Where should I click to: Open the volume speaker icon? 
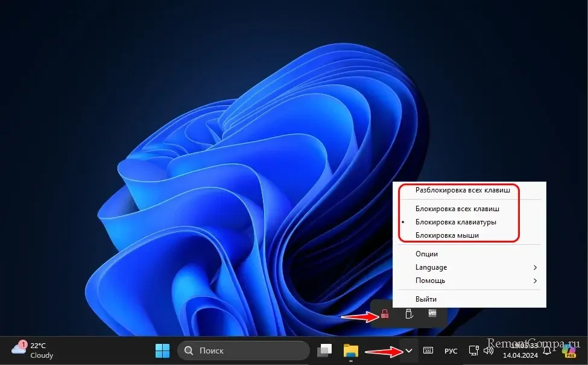click(x=488, y=351)
